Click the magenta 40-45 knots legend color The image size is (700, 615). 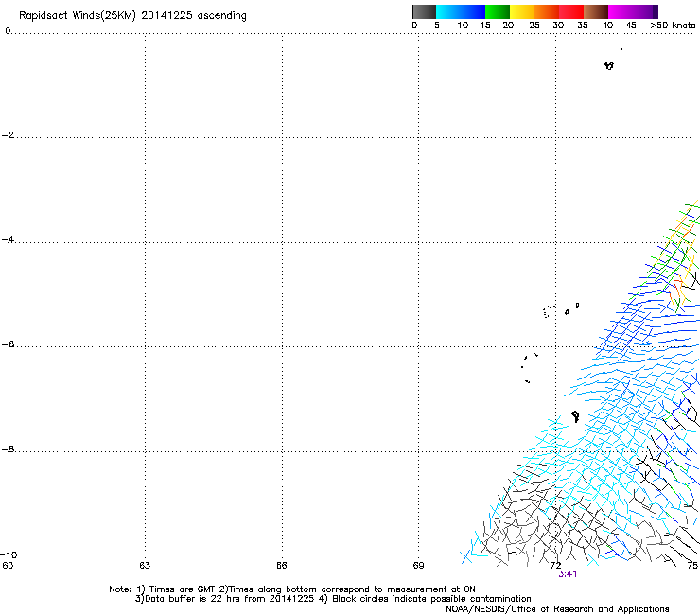pyautogui.click(x=621, y=11)
